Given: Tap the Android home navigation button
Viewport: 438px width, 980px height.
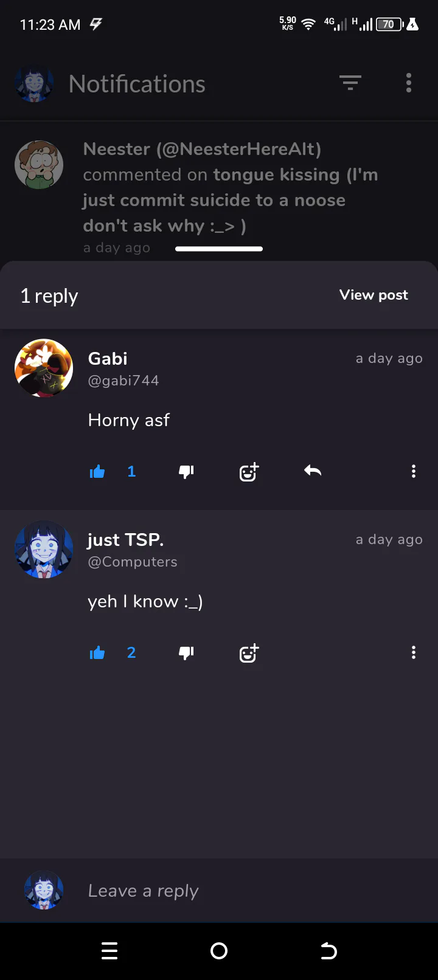Looking at the screenshot, I should point(219,951).
